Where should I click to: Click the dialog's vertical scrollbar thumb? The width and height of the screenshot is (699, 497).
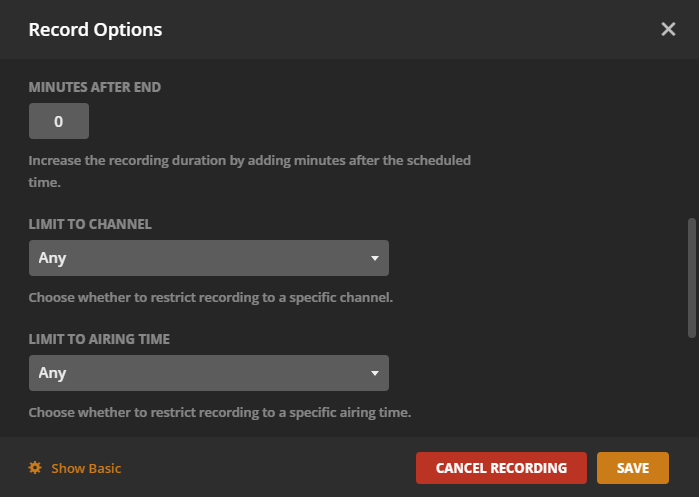692,278
